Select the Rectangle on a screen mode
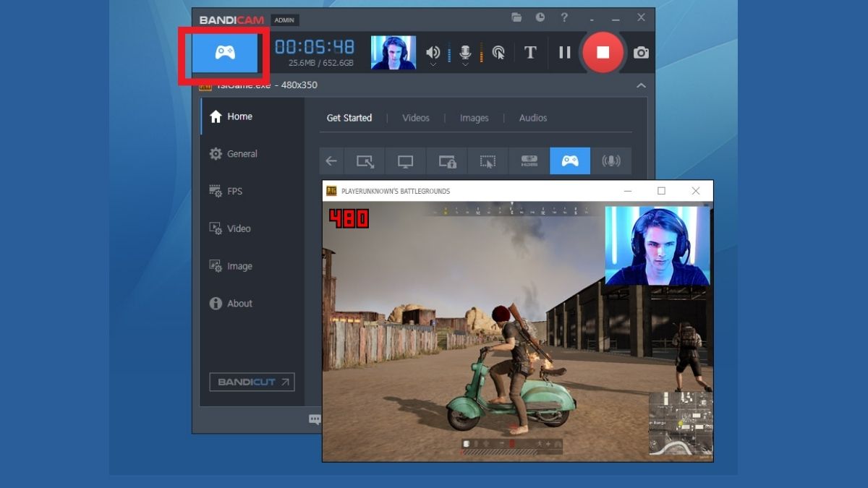868x488 pixels. [x=365, y=161]
